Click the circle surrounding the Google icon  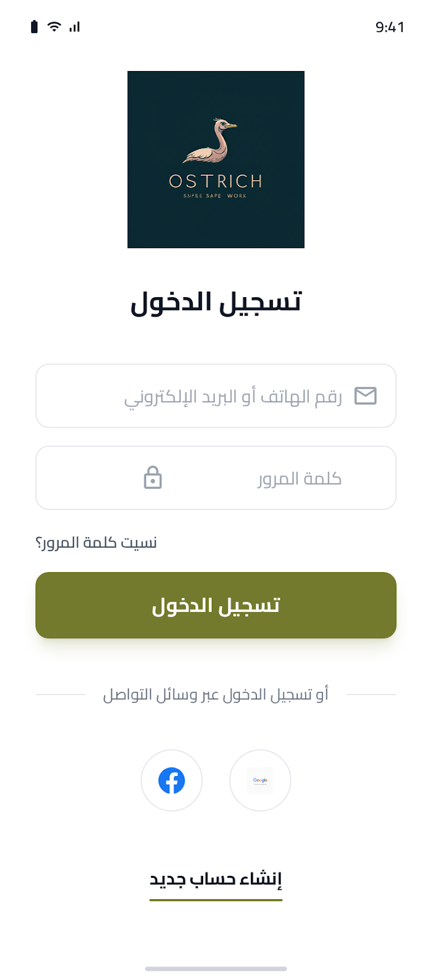pyautogui.click(x=260, y=780)
